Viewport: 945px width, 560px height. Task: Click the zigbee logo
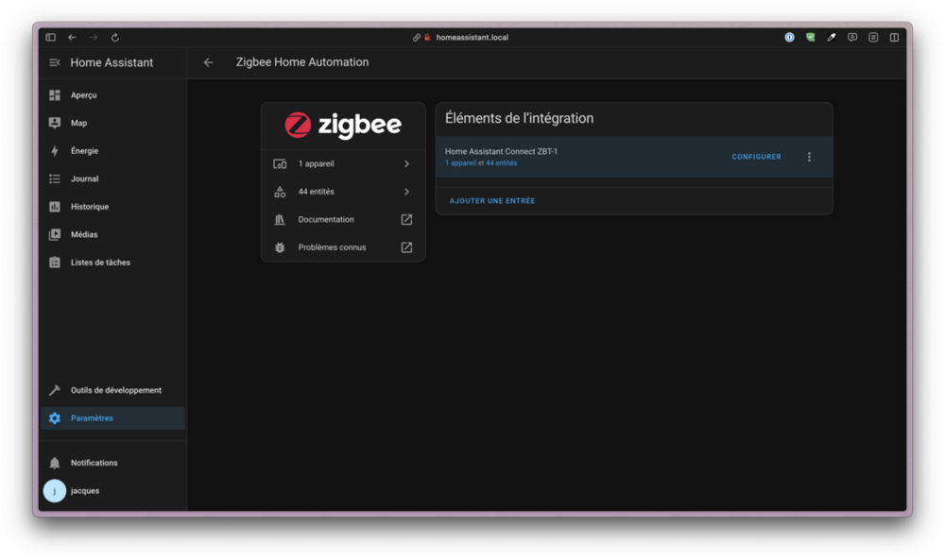[x=343, y=126]
